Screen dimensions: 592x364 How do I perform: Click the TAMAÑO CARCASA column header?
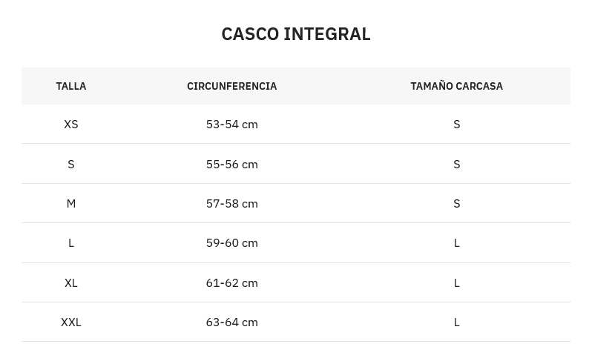[x=456, y=86]
